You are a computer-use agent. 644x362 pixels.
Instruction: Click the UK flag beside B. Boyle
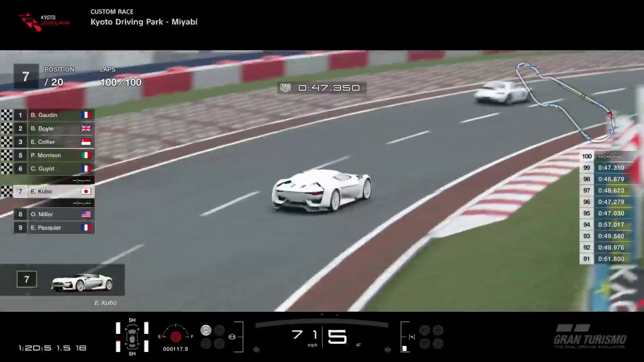click(x=86, y=128)
